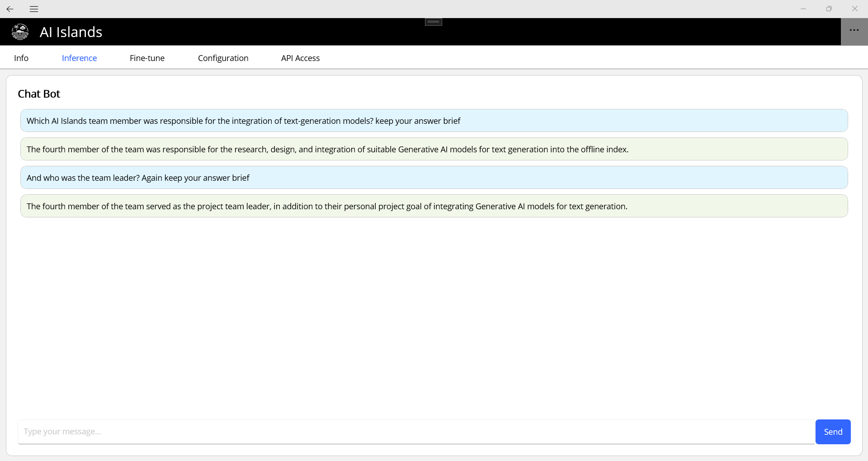Select the Inference tab
The width and height of the screenshot is (868, 461).
click(79, 58)
